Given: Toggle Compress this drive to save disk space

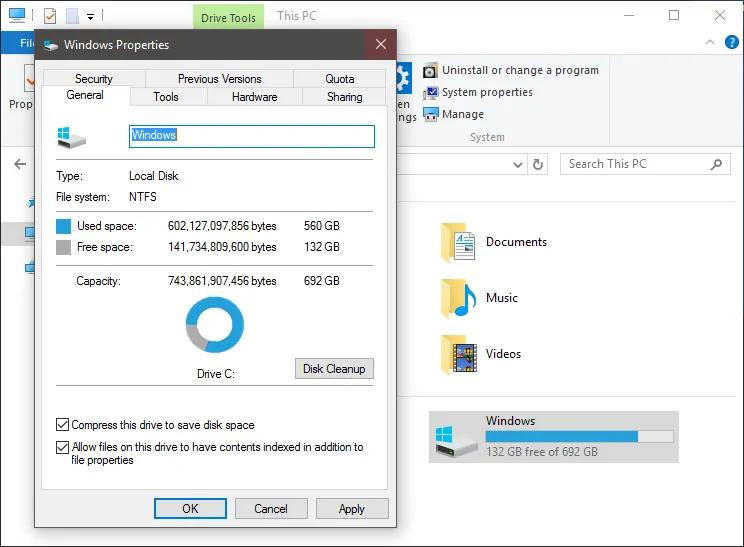Looking at the screenshot, I should coord(62,425).
